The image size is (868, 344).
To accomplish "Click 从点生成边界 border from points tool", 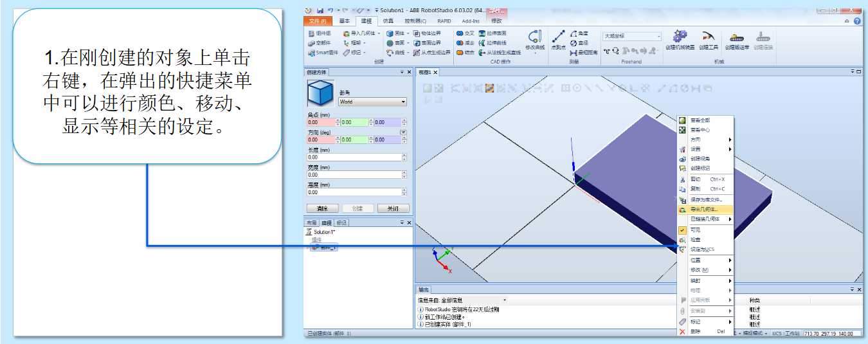I will [x=432, y=53].
